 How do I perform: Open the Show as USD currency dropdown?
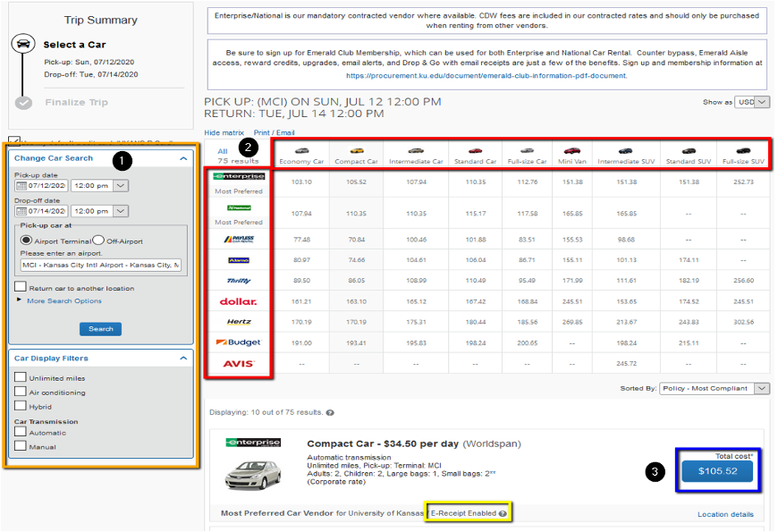(x=752, y=102)
